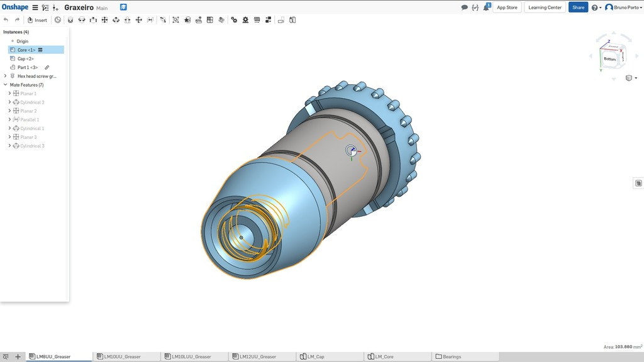Open the versions and history graph icon
This screenshot has height=362, width=644.
tap(45, 8)
